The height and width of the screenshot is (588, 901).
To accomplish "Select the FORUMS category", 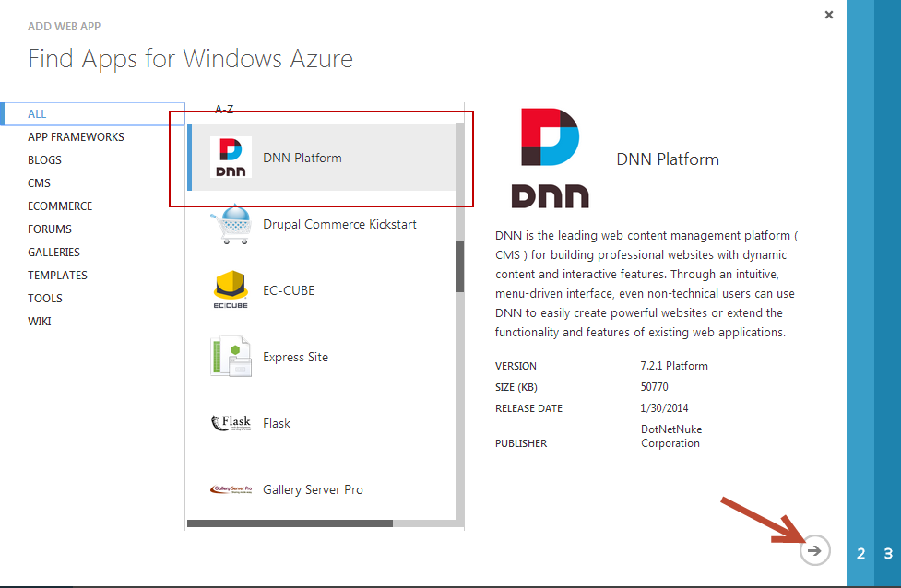I will [50, 229].
